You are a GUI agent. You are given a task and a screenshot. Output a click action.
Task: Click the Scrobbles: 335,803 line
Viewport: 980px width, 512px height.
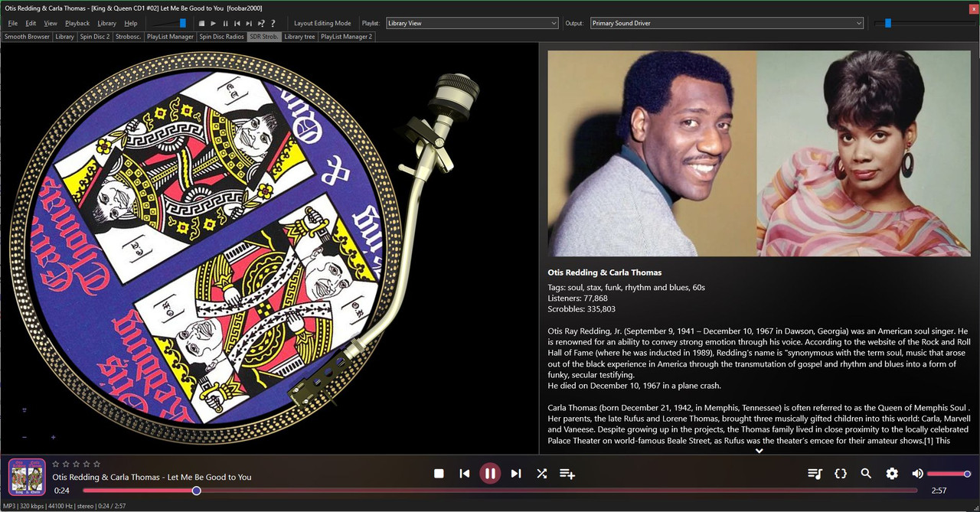(582, 309)
